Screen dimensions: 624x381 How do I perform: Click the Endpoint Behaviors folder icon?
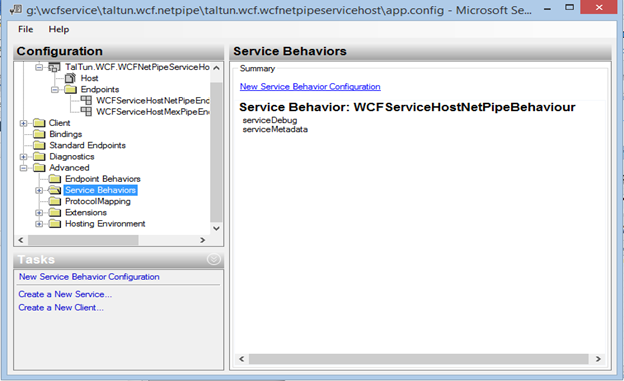[x=55, y=179]
